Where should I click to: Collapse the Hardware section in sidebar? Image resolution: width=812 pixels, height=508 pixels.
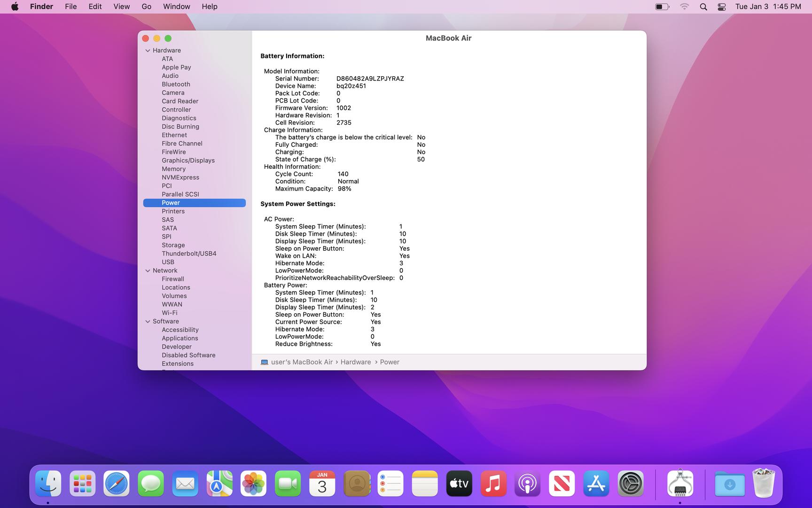148,50
